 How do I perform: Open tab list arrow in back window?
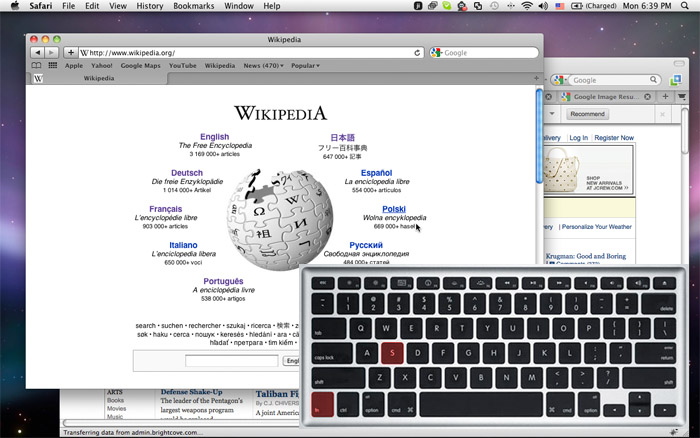(x=682, y=96)
